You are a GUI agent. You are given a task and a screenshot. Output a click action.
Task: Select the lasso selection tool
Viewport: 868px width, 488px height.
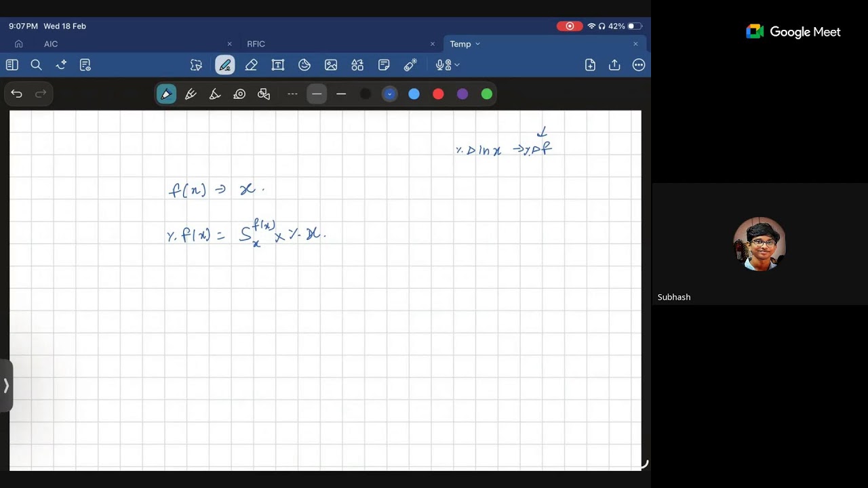[x=196, y=65]
